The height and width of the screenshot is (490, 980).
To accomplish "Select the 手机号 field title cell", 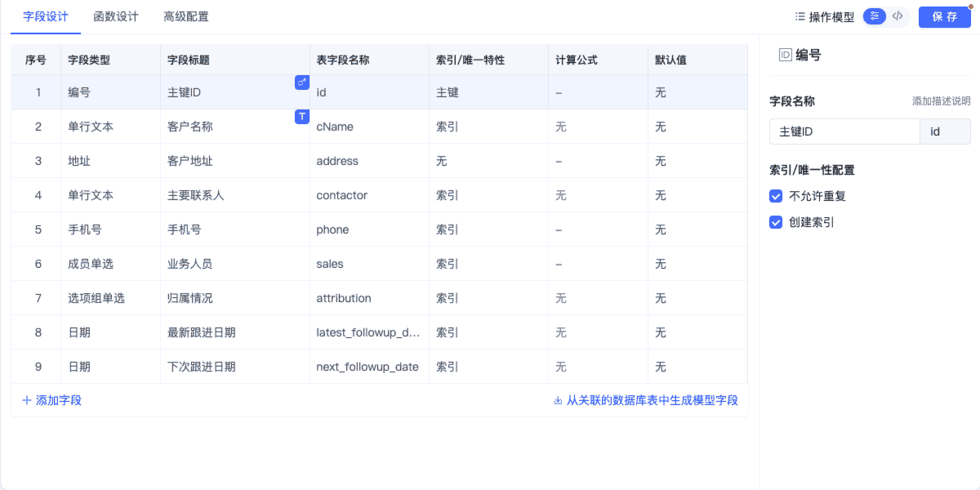I will tap(235, 229).
